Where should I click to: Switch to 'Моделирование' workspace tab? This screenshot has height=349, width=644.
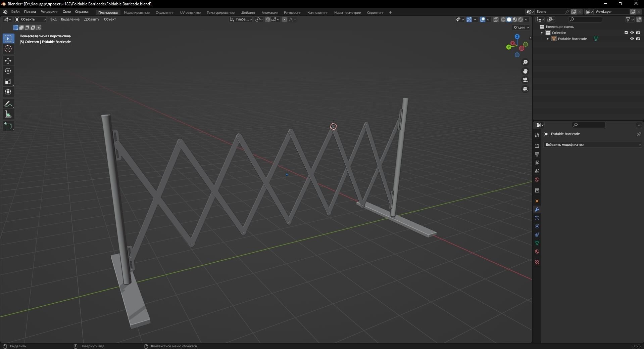tap(137, 13)
